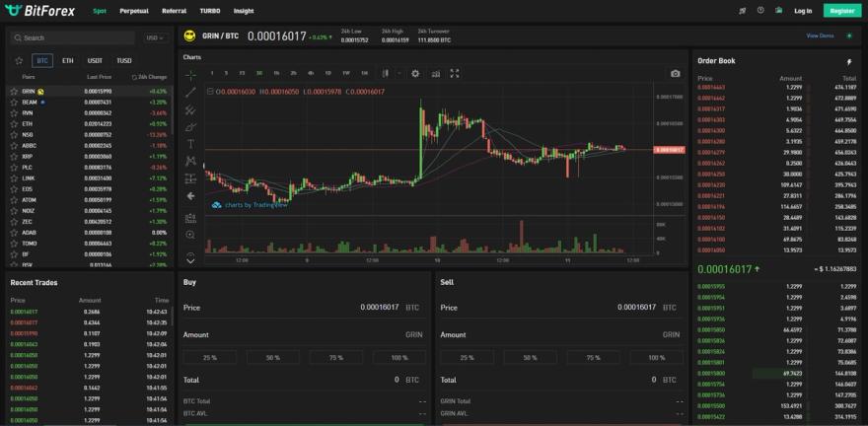This screenshot has width=868, height=426.
Task: Open the TURBO menu
Action: pos(210,11)
